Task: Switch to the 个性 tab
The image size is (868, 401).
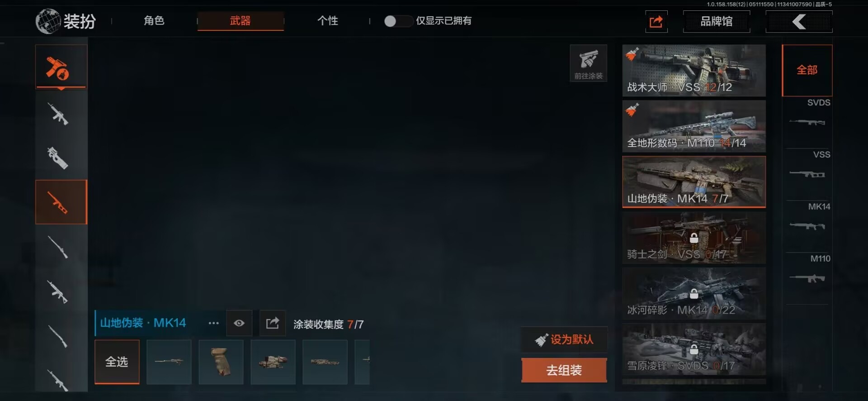Action: tap(328, 21)
